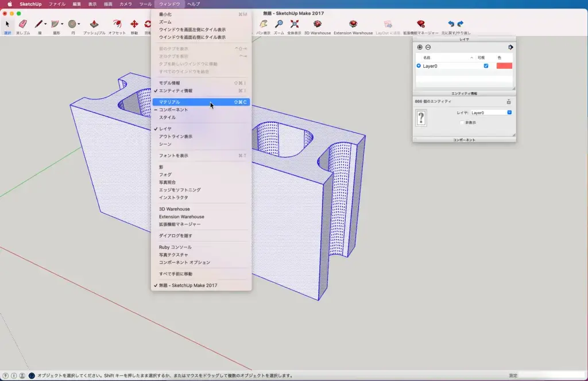Open the 編集 menu in menu bar

(x=77, y=4)
